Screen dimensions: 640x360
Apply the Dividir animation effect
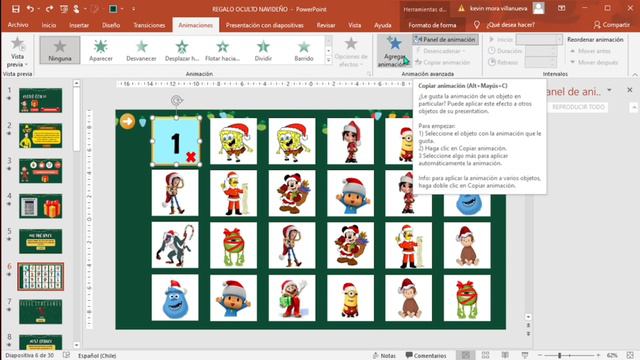pyautogui.click(x=263, y=50)
